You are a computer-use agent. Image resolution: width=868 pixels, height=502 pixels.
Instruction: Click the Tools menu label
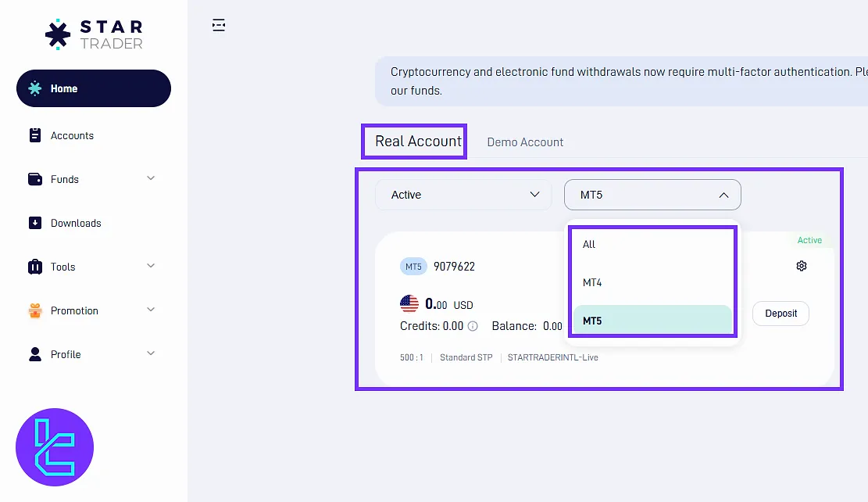[x=63, y=267]
